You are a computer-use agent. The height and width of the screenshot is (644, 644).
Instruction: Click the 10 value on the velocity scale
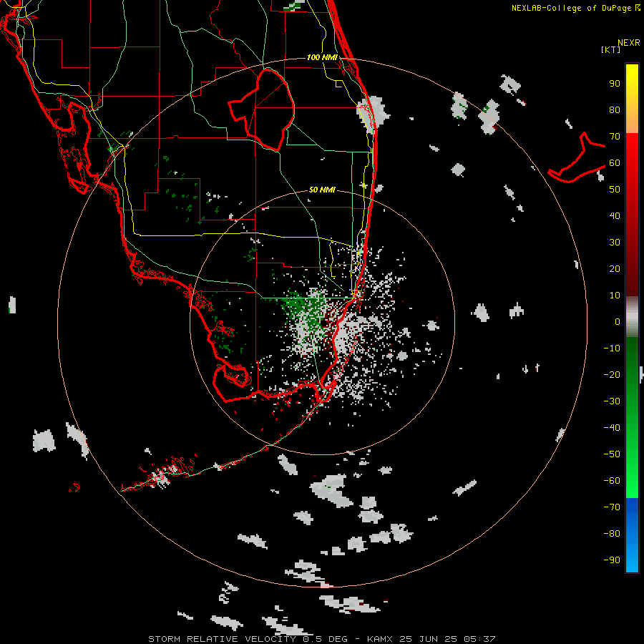coord(615,296)
